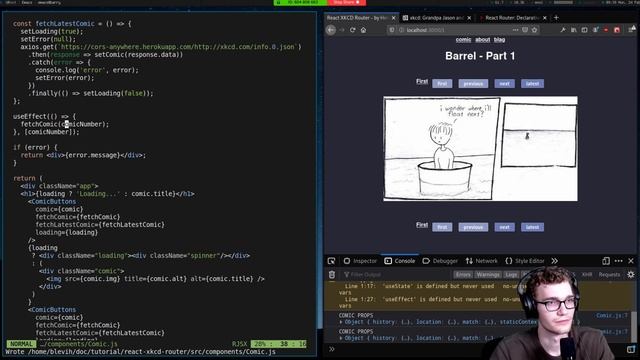Click the top first button
The height and width of the screenshot is (360, 640).
[442, 84]
